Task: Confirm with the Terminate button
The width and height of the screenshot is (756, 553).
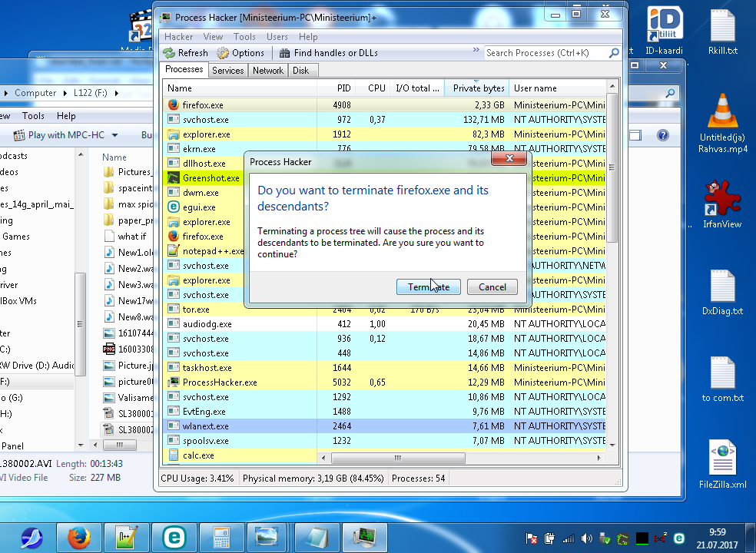Action: click(x=428, y=287)
